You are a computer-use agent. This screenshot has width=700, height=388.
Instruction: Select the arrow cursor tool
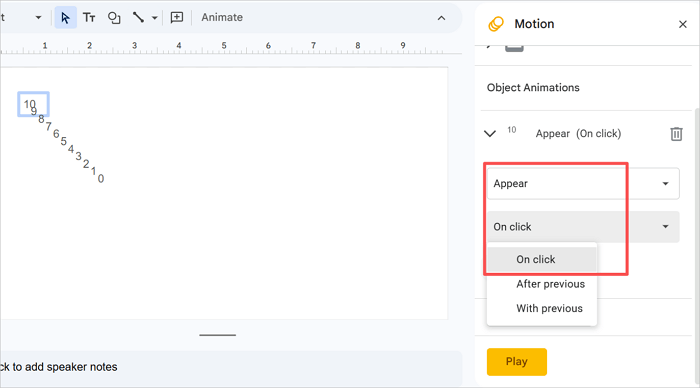[x=65, y=18]
